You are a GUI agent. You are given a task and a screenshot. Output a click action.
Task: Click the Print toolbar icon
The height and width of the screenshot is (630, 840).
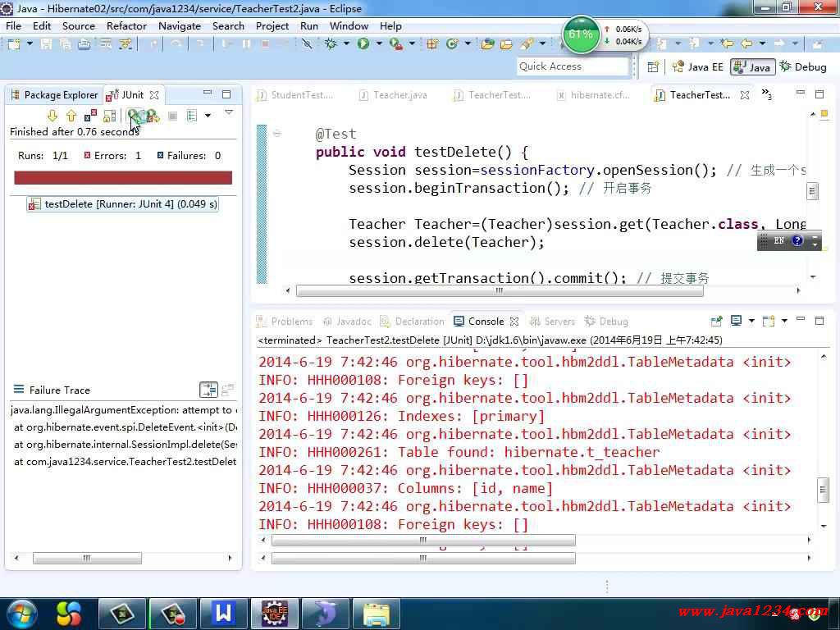[84, 44]
